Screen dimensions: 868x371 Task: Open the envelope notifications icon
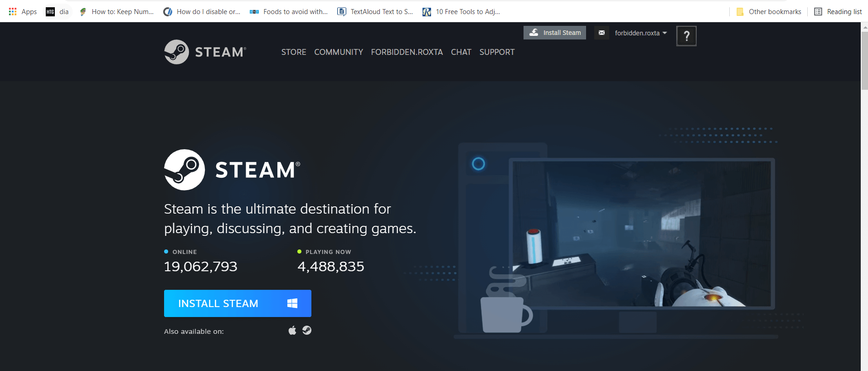pyautogui.click(x=601, y=33)
